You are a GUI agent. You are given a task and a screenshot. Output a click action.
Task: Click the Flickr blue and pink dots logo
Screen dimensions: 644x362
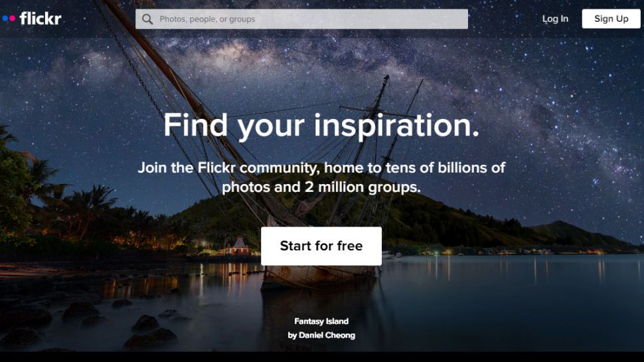coord(9,19)
